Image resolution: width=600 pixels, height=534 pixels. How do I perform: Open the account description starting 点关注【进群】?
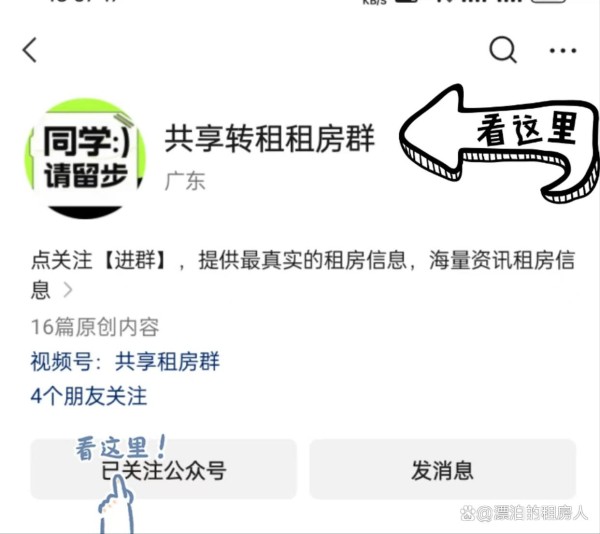(x=303, y=274)
